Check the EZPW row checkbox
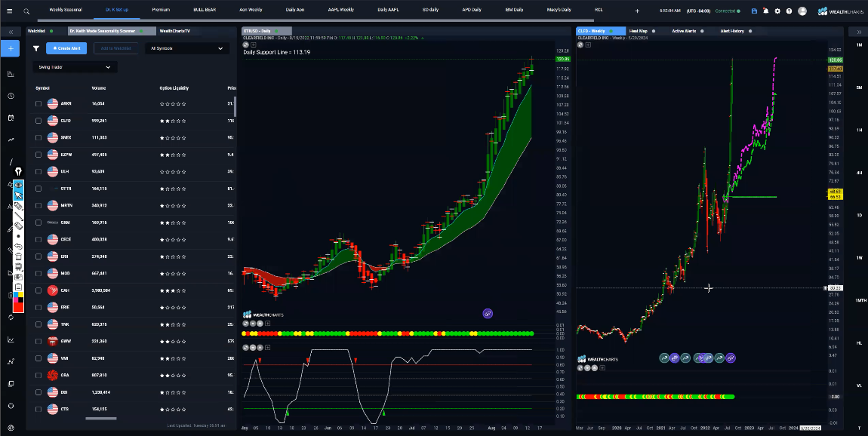The height and width of the screenshot is (436, 868). (38, 155)
